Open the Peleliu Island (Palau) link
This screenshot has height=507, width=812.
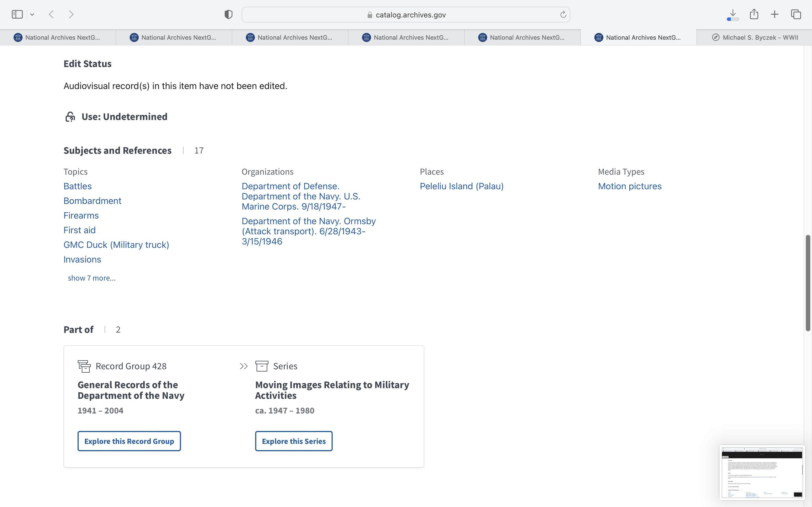click(x=461, y=186)
